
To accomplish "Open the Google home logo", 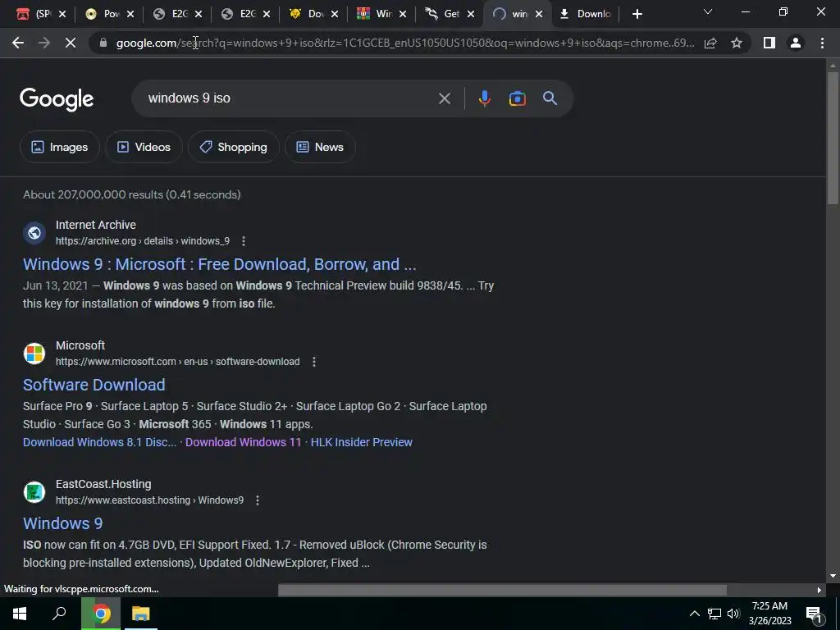I will [57, 99].
